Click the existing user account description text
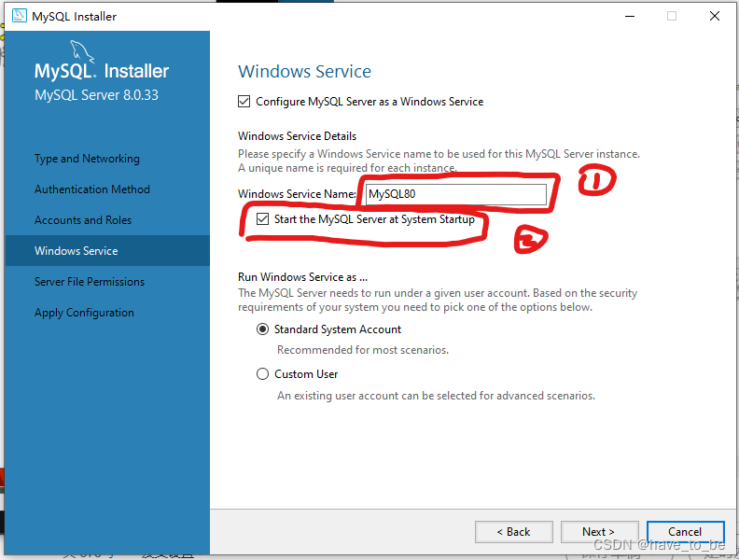739x560 pixels. tap(436, 396)
